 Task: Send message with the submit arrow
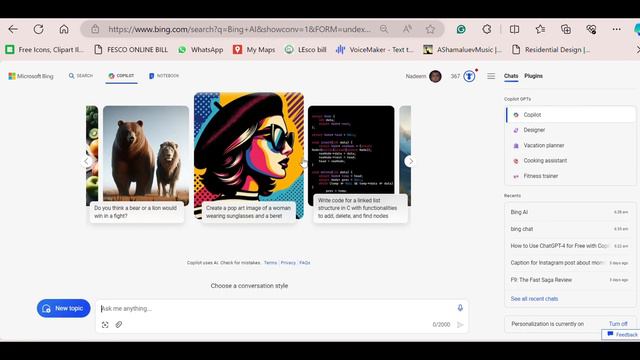(x=460, y=324)
